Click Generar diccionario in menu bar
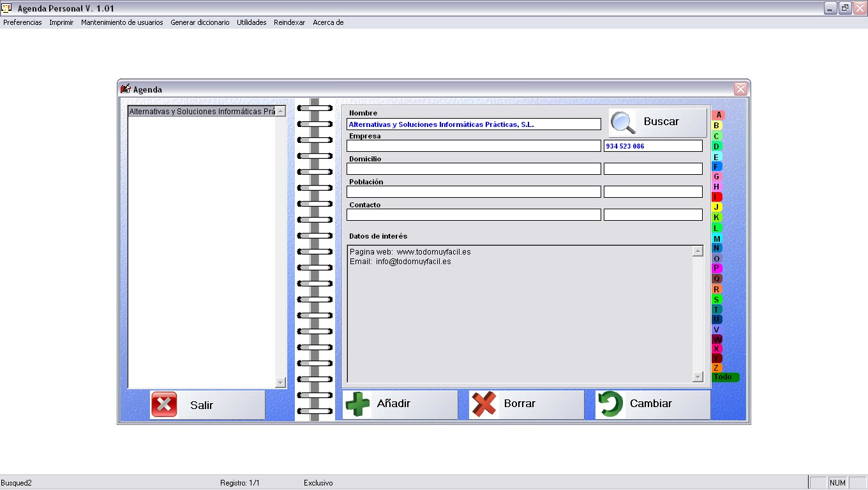This screenshot has height=490, width=868. [x=200, y=22]
